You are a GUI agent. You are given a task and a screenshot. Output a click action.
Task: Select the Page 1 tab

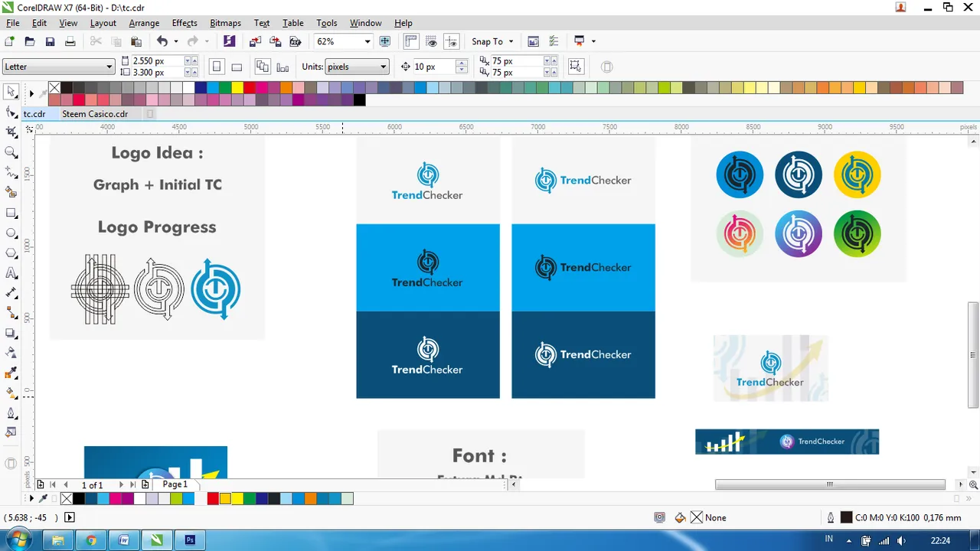click(x=175, y=484)
